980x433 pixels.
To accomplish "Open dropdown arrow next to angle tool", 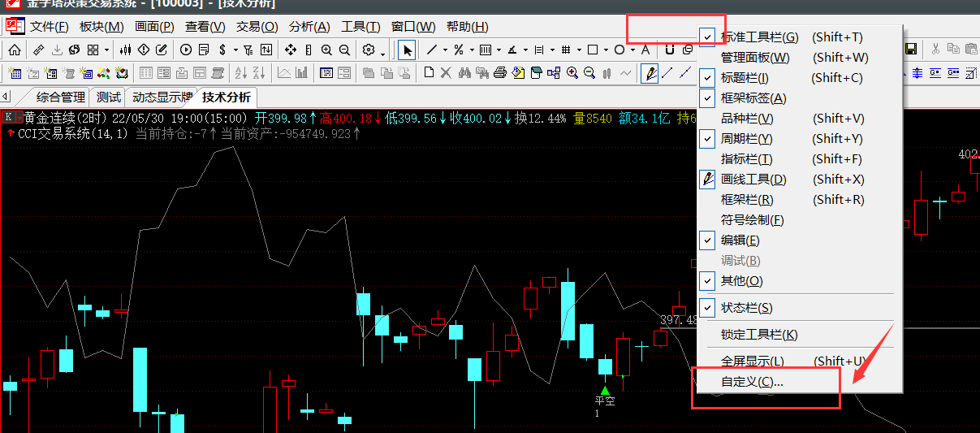I will pos(525,50).
